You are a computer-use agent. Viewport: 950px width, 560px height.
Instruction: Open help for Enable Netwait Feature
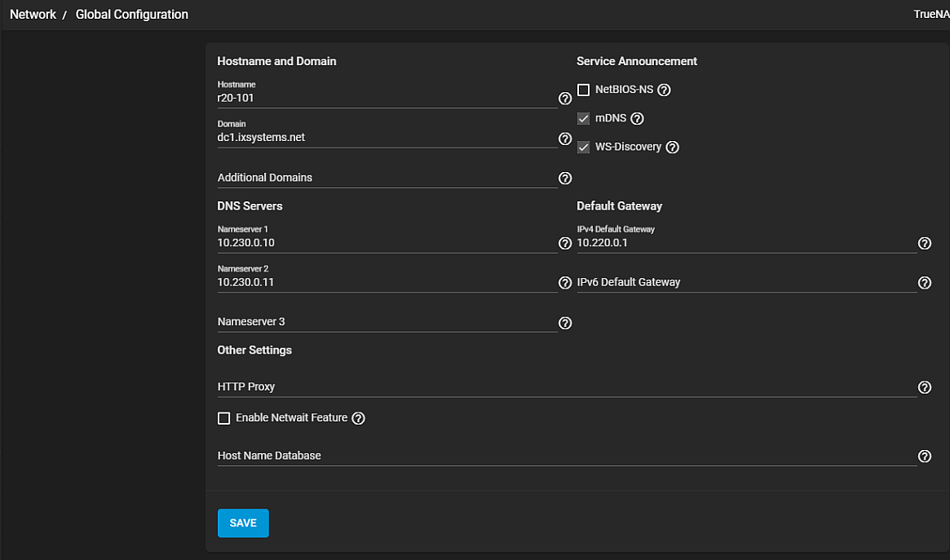(358, 418)
